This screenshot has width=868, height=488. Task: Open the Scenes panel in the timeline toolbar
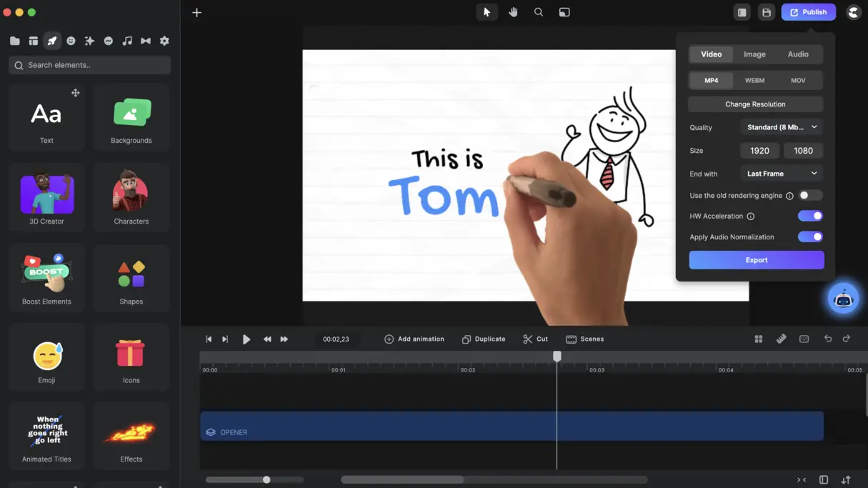click(585, 339)
